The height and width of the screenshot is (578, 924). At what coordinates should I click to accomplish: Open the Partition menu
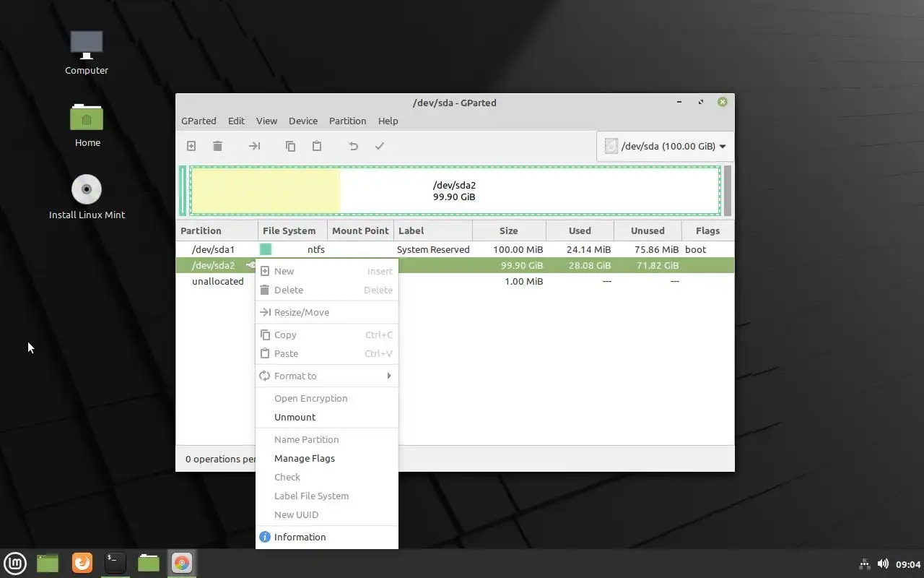click(347, 121)
